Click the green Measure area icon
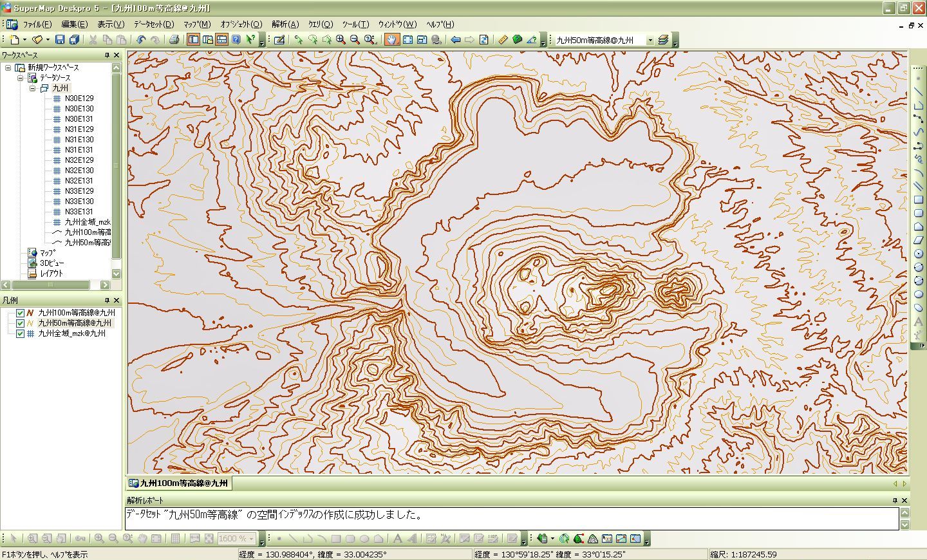 point(517,40)
